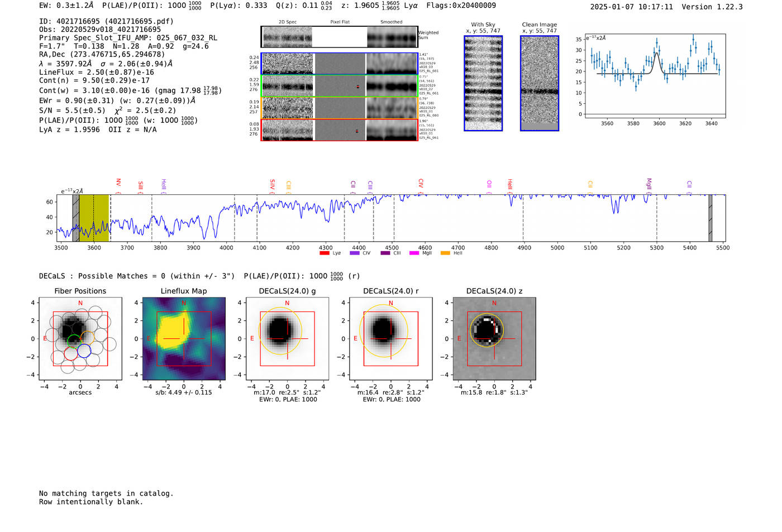Open the Lineflux Map image

[x=184, y=339]
